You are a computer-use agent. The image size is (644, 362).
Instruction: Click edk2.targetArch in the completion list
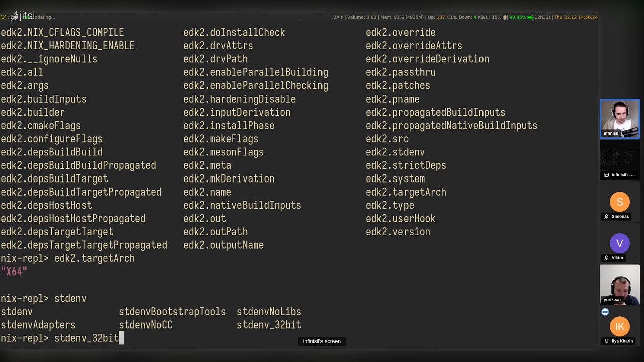point(406,192)
